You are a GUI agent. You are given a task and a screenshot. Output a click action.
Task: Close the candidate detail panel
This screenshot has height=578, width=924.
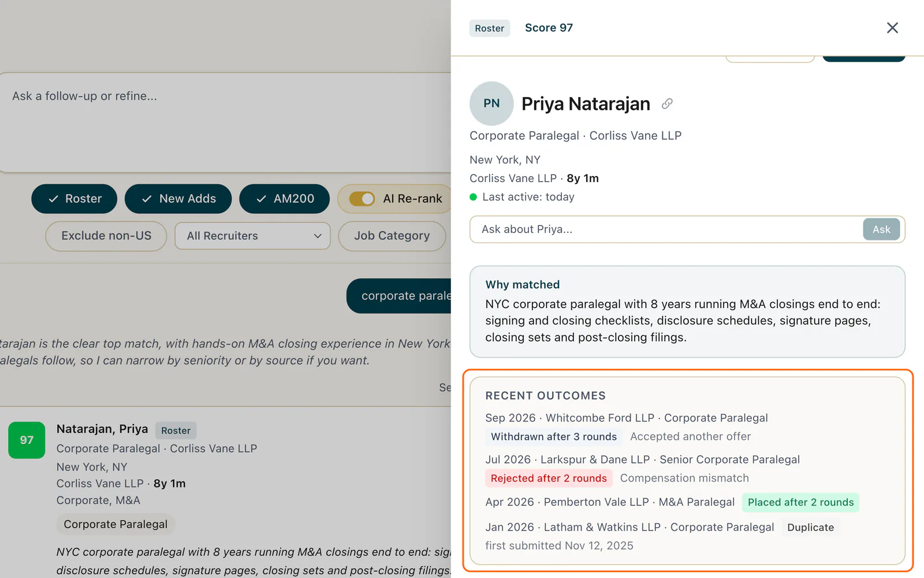892,28
